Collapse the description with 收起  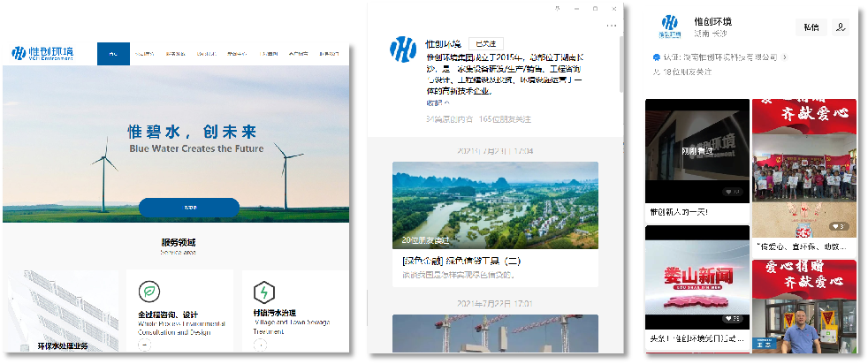point(438,102)
